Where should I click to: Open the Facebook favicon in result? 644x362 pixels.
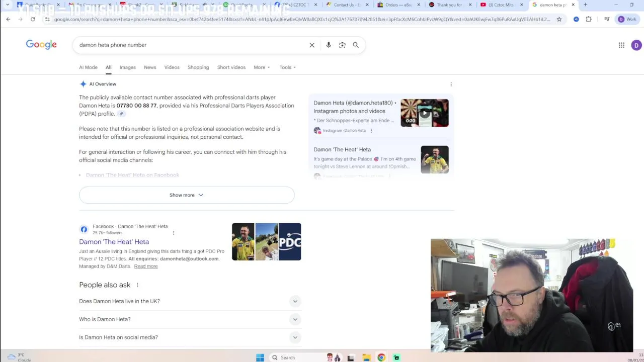84,229
